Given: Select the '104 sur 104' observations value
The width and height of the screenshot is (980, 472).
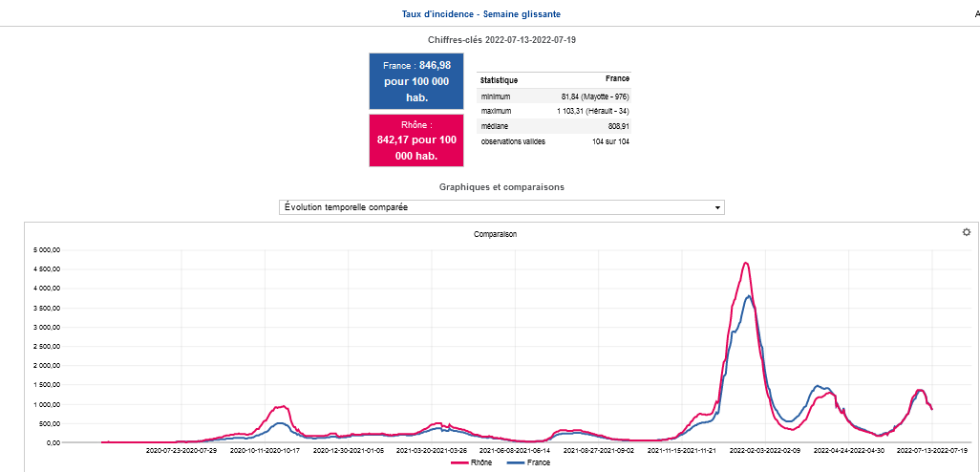Looking at the screenshot, I should tap(610, 142).
